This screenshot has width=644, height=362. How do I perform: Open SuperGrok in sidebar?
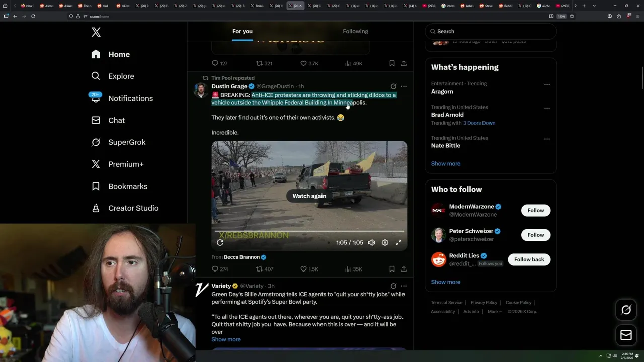coord(119,142)
